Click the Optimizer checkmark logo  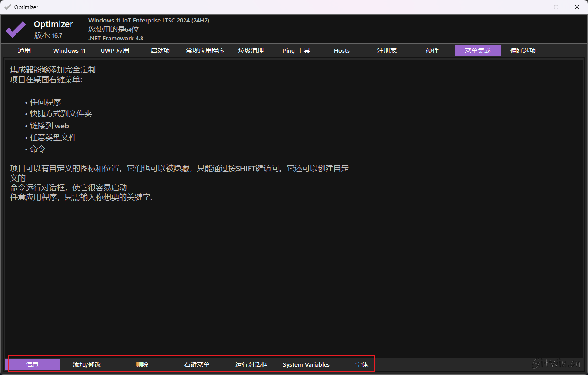[15, 29]
